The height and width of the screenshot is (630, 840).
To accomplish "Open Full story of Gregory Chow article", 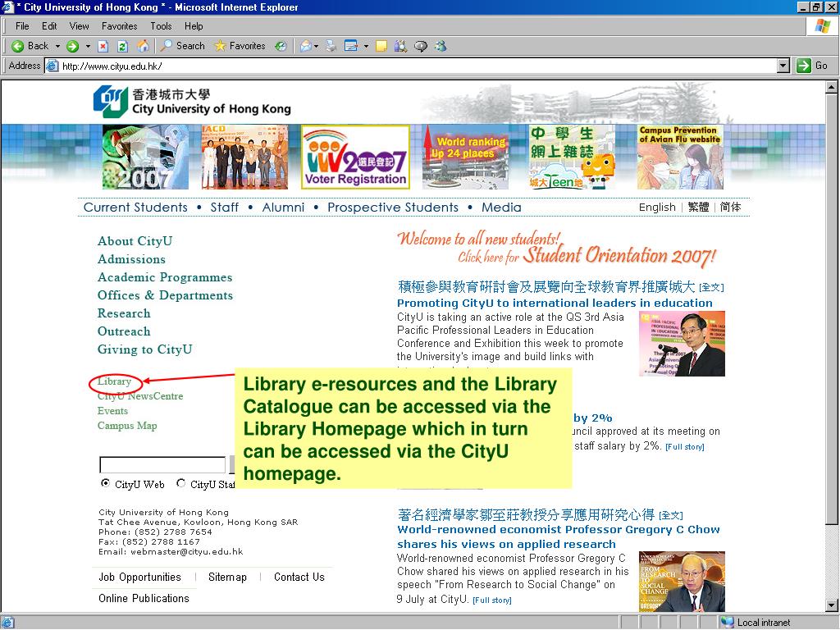I will coord(492,600).
